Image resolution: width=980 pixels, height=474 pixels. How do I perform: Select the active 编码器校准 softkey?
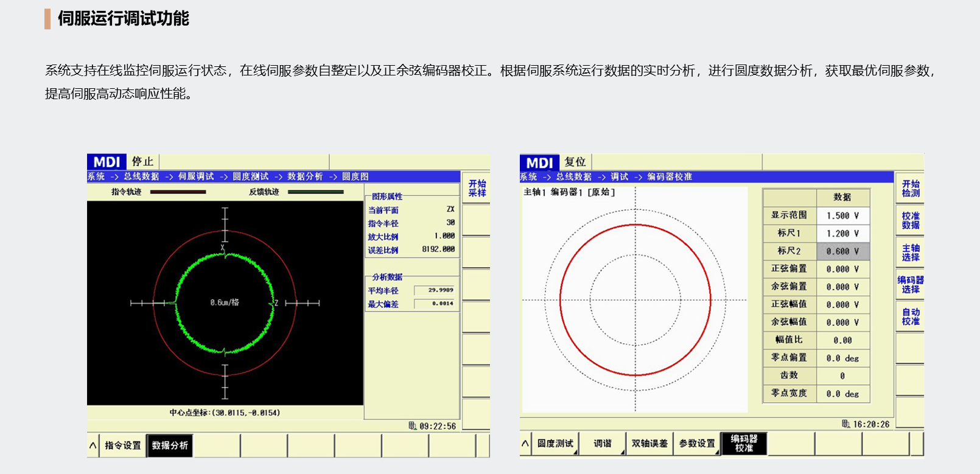click(744, 444)
